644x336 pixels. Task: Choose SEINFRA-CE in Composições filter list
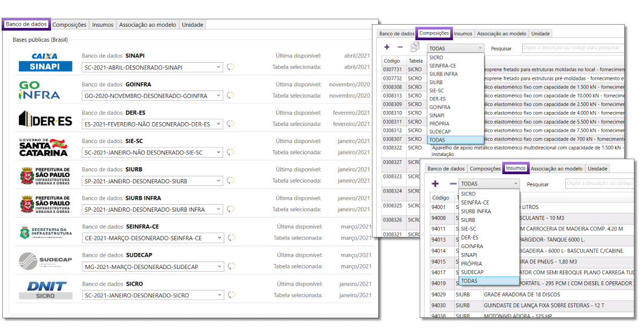click(x=456, y=66)
